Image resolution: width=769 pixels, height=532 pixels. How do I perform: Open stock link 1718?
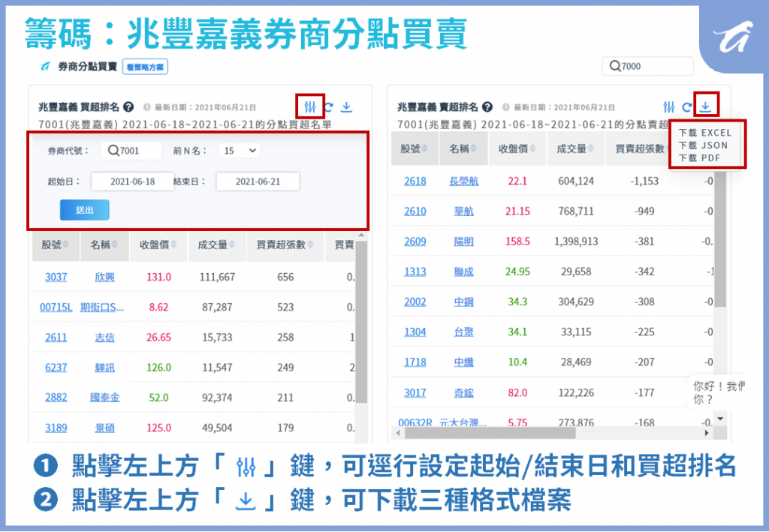tap(415, 362)
